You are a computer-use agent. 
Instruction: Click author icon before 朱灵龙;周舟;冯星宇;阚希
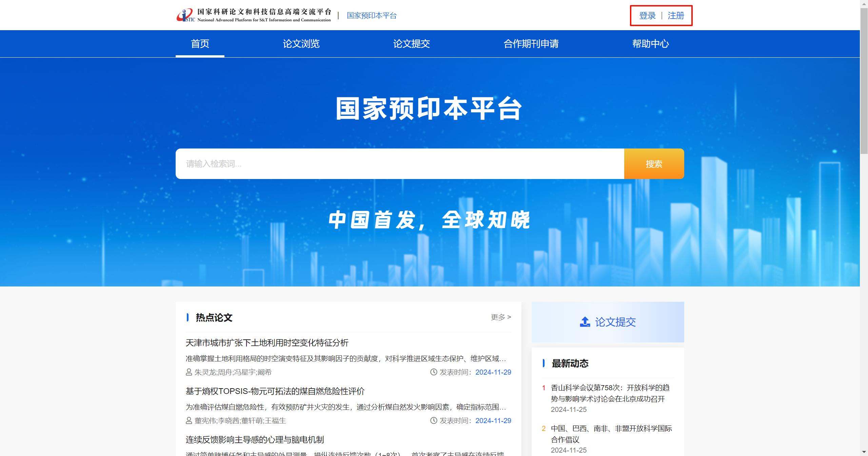(189, 372)
